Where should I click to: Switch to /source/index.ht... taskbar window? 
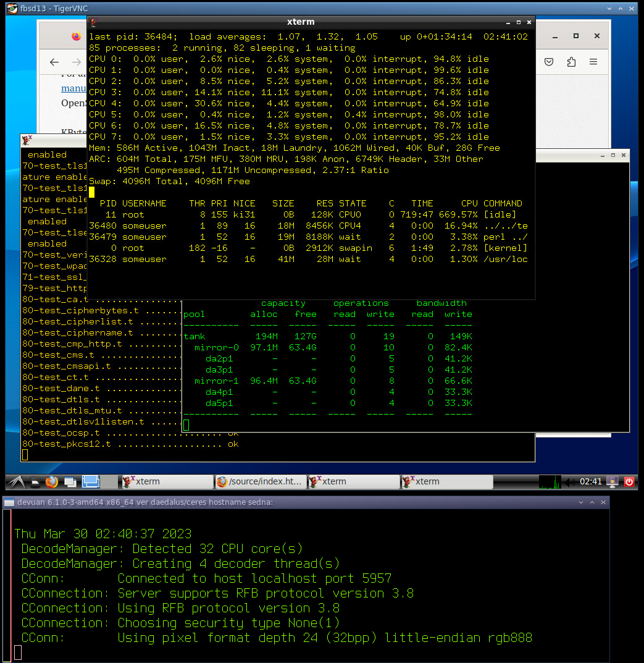click(x=259, y=481)
